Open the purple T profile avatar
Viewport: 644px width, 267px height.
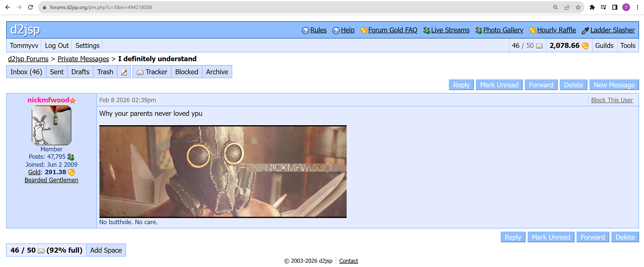tap(626, 7)
